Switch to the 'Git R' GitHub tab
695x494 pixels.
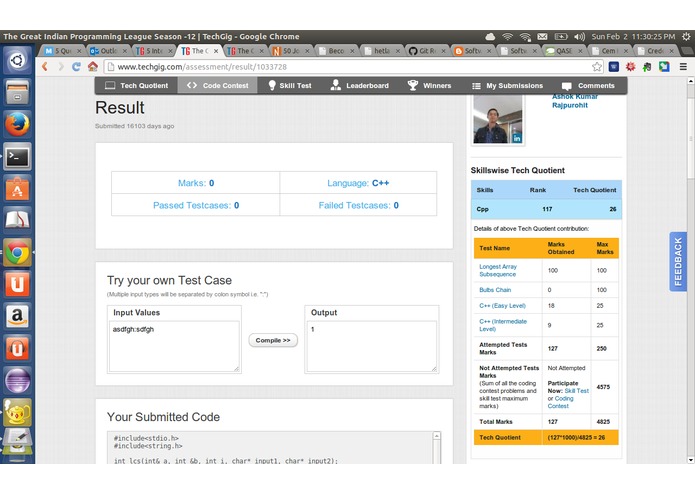pos(426,51)
